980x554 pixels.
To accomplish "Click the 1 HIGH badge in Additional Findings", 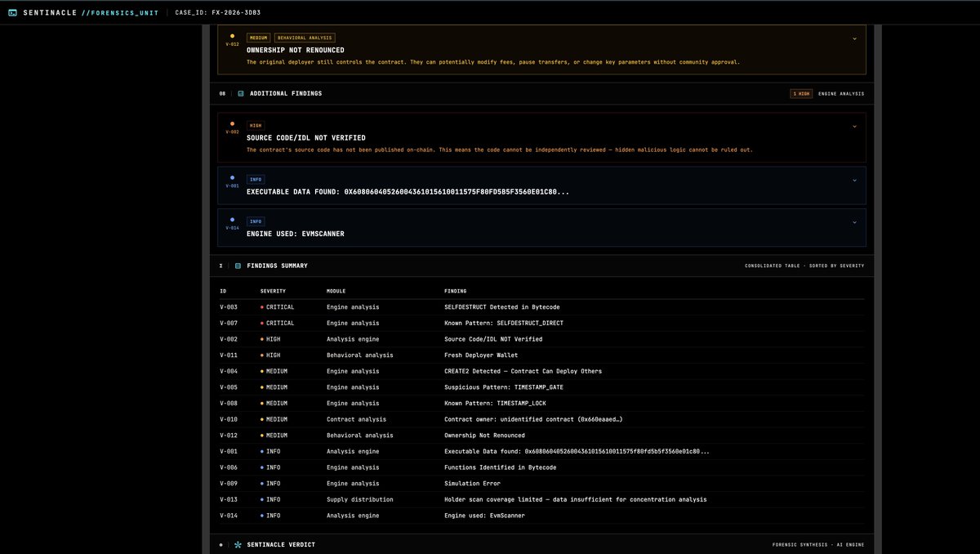I will click(800, 93).
